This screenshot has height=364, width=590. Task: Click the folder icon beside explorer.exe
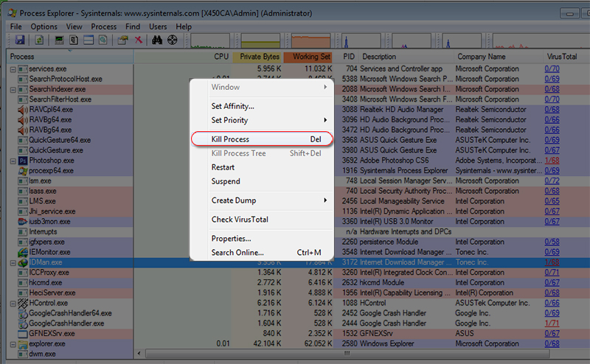tap(23, 344)
